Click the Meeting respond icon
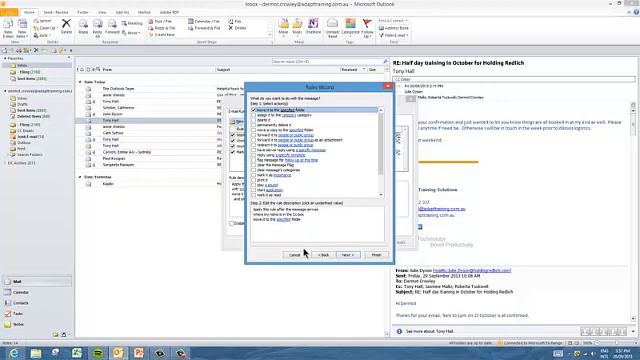The width and height of the screenshot is (640, 360). coord(124,23)
